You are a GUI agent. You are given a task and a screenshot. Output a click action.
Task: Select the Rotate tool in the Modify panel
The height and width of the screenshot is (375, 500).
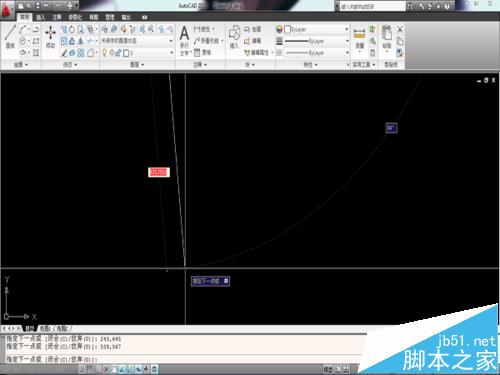click(72, 29)
